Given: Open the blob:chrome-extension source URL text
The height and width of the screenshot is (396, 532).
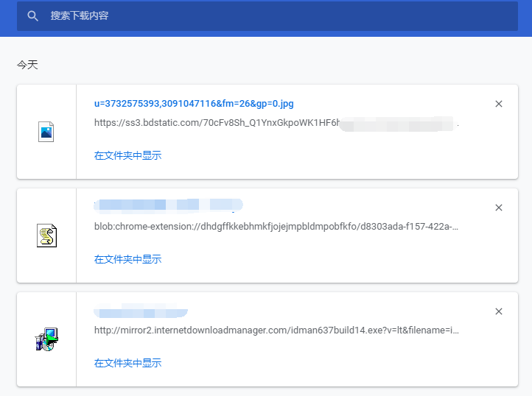Looking at the screenshot, I should pos(276,227).
